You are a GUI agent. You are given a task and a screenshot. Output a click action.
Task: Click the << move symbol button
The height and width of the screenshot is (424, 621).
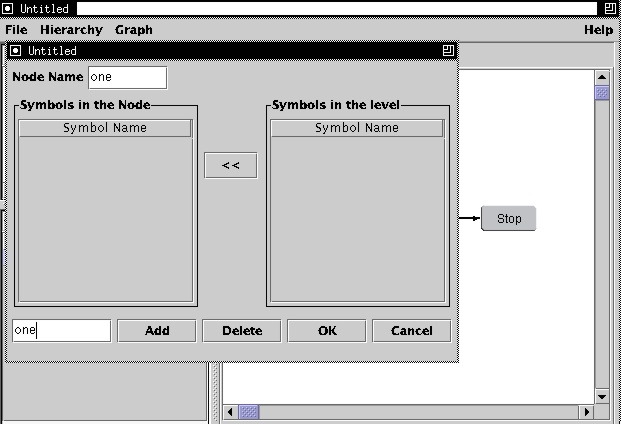[230, 165]
